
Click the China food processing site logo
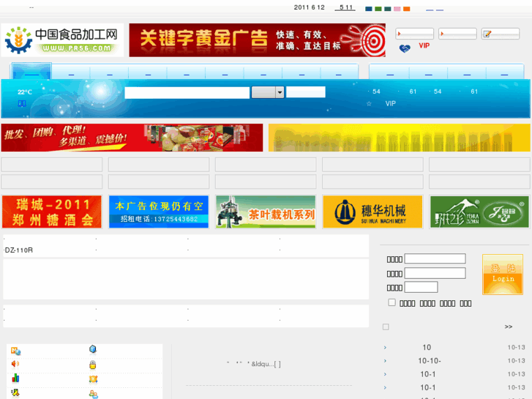62,40
